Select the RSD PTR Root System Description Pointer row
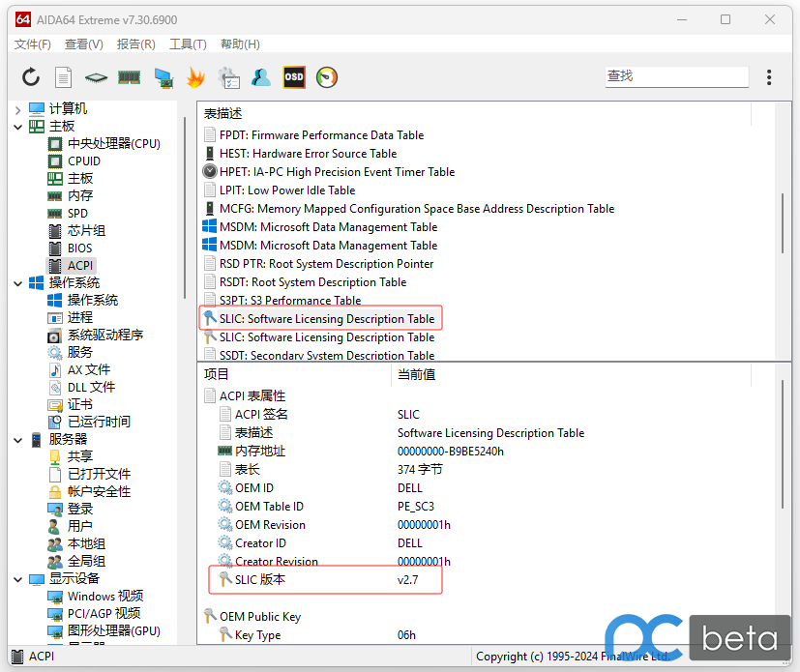 (318, 264)
